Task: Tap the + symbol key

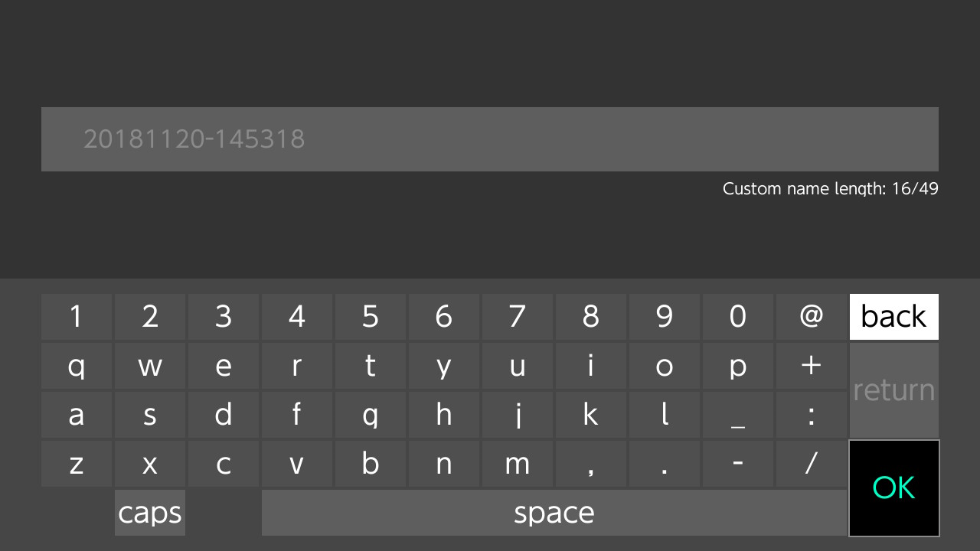Action: click(812, 366)
